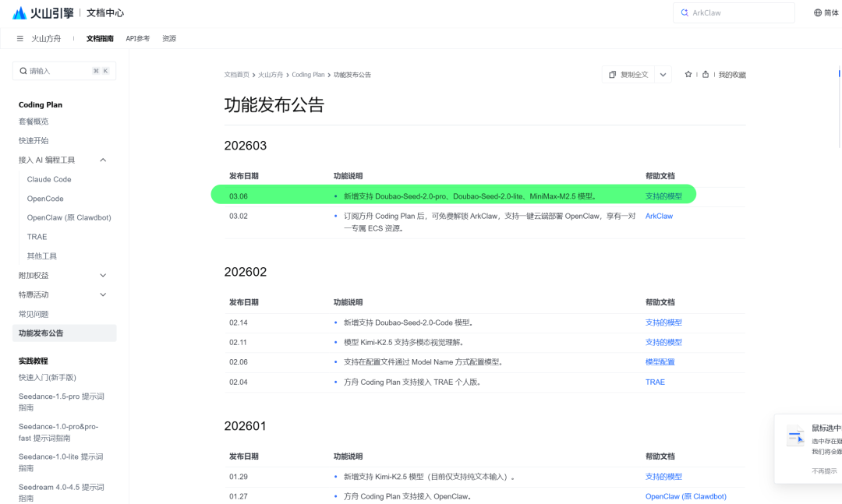Click 不再提示 in the popup
The height and width of the screenshot is (504, 842).
(x=825, y=471)
